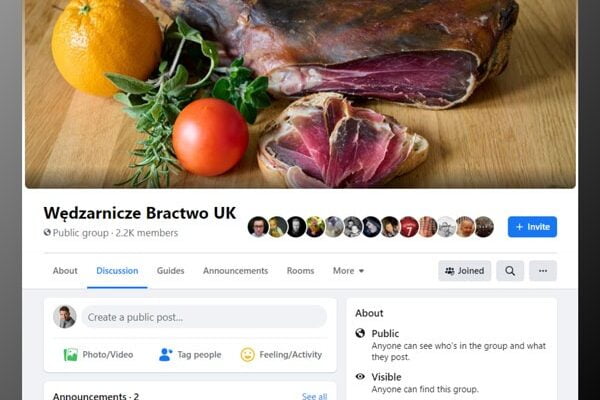Go to the Announcements tab
Image resolution: width=600 pixels, height=400 pixels.
[x=235, y=271]
